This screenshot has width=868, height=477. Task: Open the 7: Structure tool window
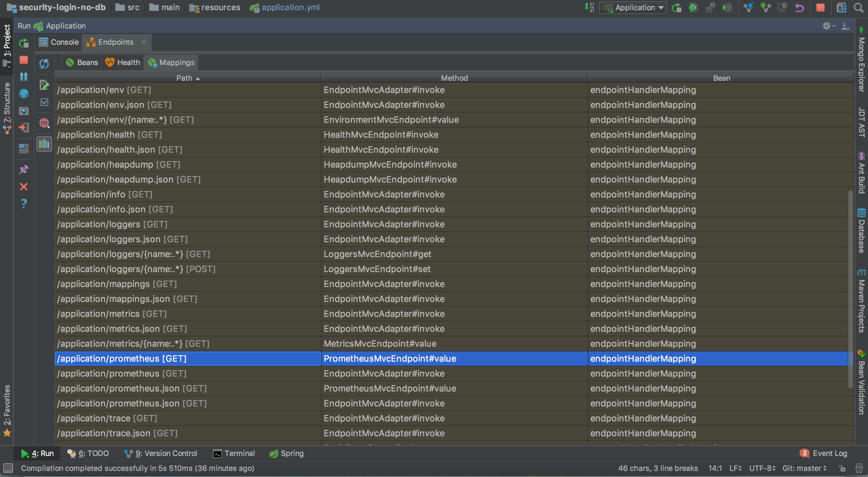pyautogui.click(x=7, y=108)
